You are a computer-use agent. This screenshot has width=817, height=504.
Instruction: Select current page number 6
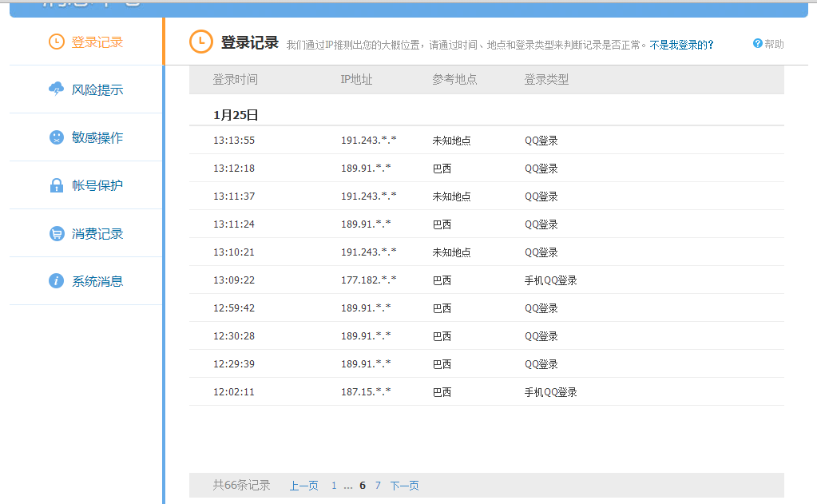pos(363,486)
